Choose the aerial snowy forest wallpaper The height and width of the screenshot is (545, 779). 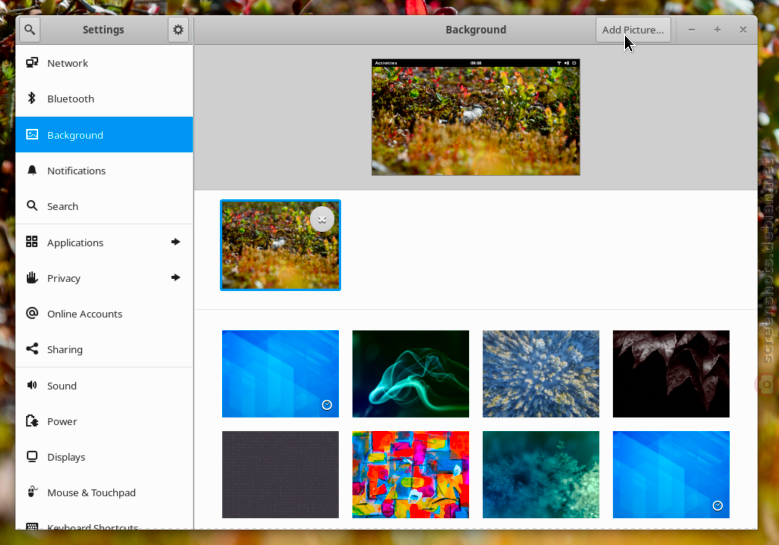541,374
